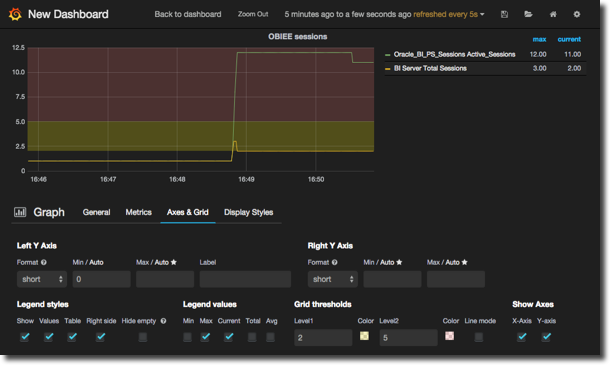Viewport: 610px width, 365px height.
Task: Open Level1 threshold color swatch
Action: (364, 336)
